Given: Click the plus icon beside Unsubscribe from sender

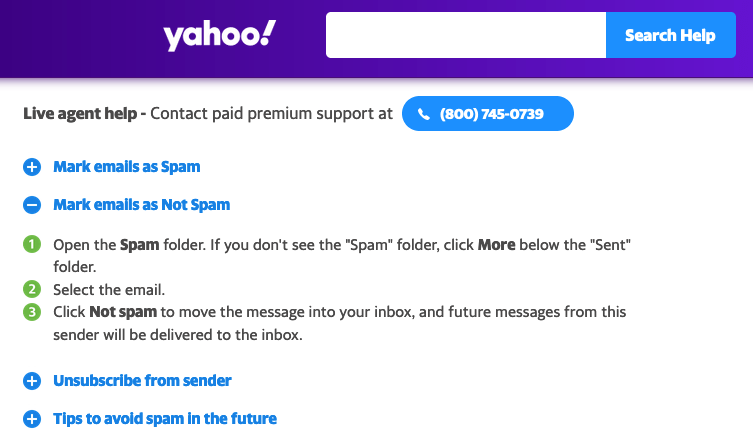Looking at the screenshot, I should pos(32,381).
